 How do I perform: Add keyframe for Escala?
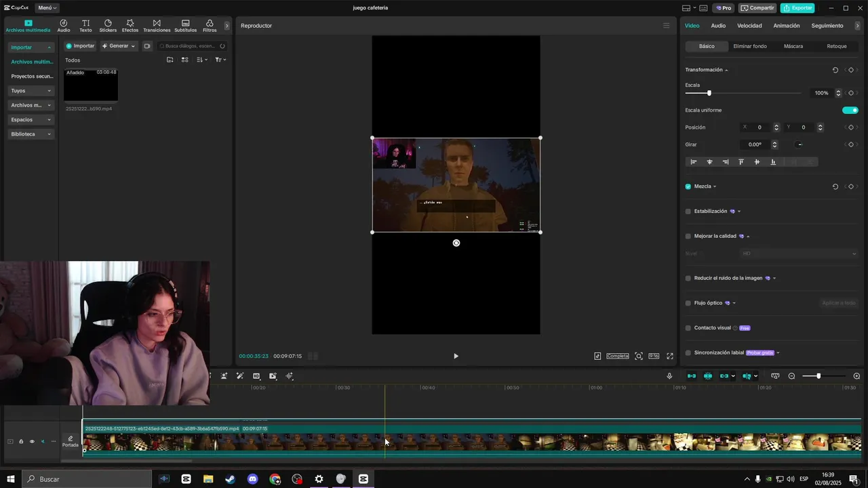pyautogui.click(x=851, y=93)
